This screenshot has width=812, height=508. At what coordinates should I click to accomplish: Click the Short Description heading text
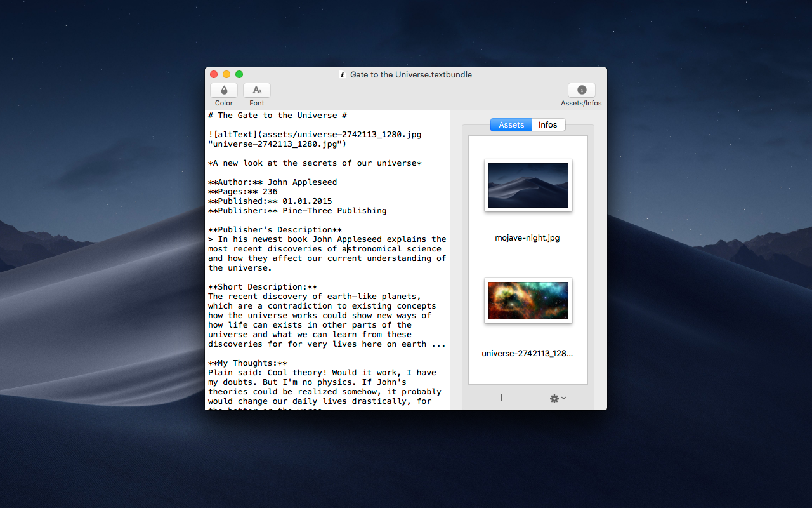[263, 287]
